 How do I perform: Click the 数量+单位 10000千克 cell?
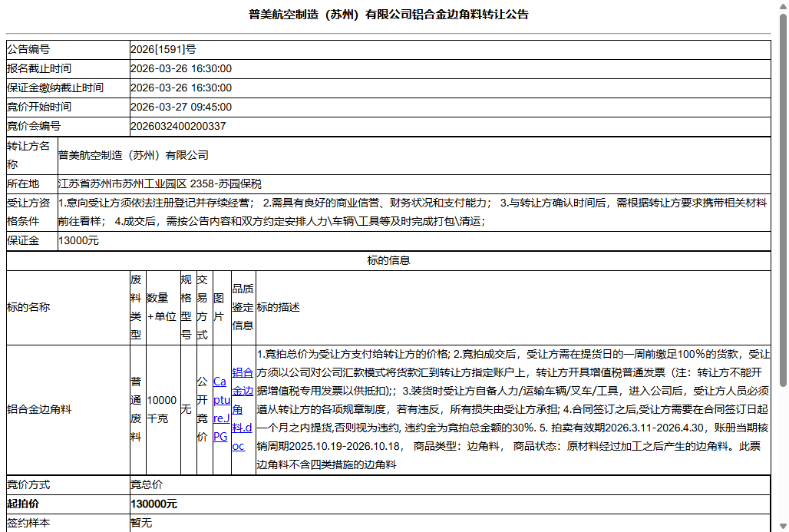(161, 408)
